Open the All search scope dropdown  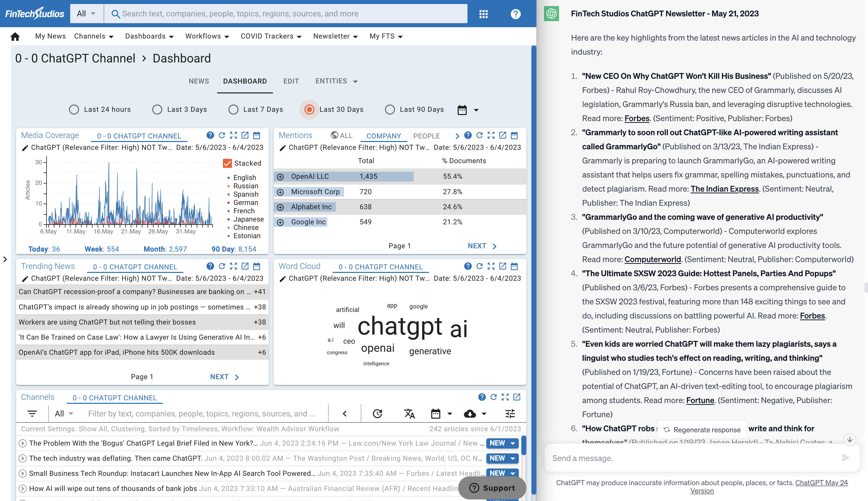pos(86,14)
